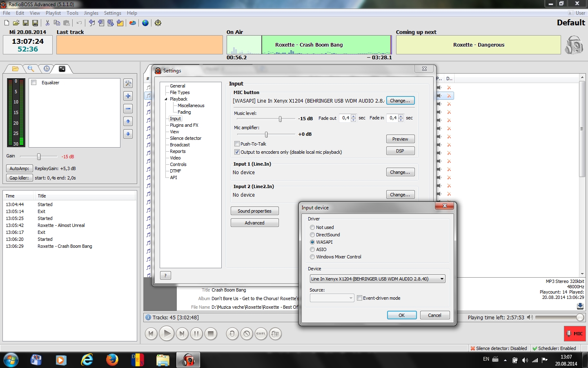Click the playlist vertical scrollbar

[582, 130]
